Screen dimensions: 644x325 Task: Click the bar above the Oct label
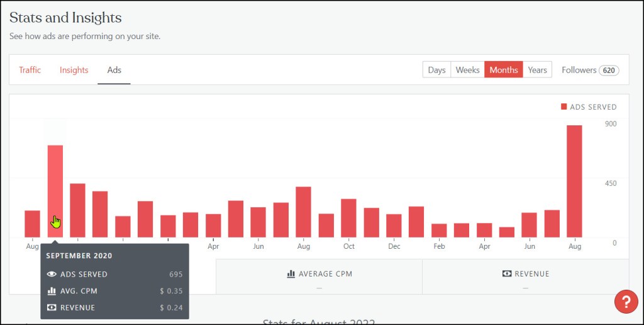pyautogui.click(x=348, y=218)
